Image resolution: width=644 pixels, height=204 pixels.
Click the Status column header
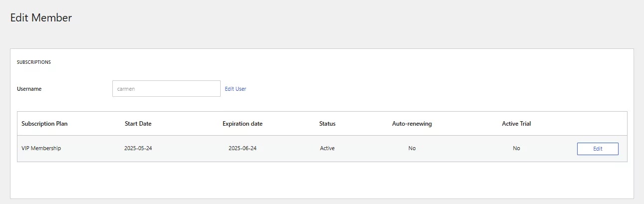pyautogui.click(x=327, y=124)
